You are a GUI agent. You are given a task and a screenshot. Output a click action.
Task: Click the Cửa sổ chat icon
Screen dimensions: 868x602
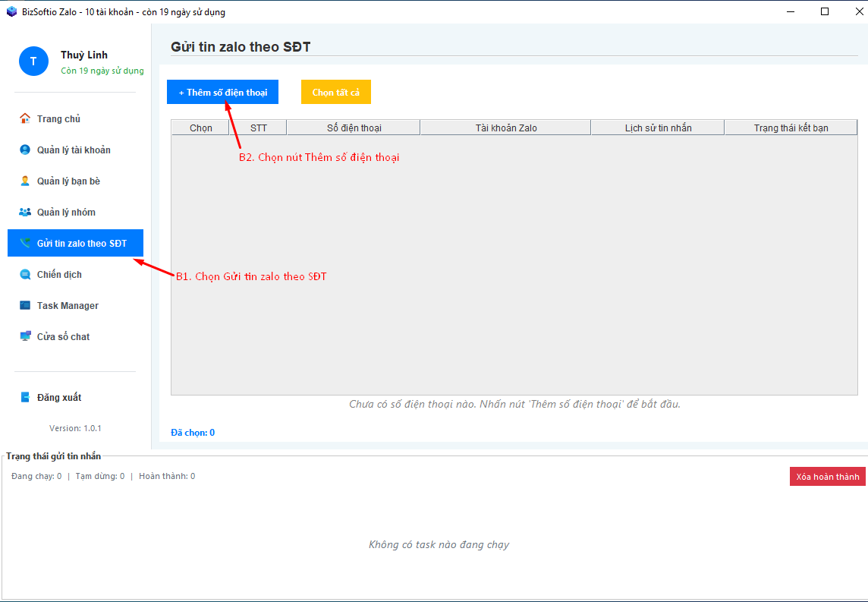coord(25,336)
